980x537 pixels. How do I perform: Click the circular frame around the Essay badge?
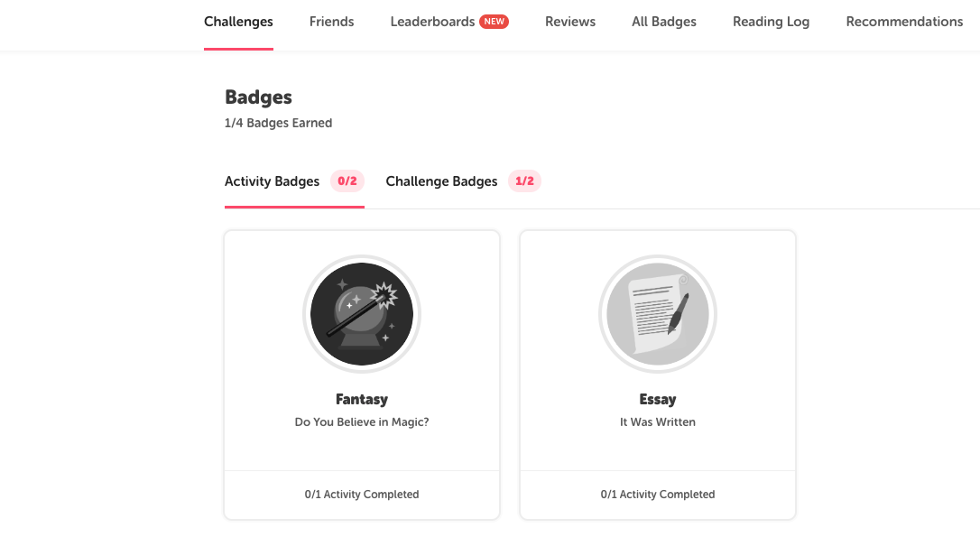(657, 264)
